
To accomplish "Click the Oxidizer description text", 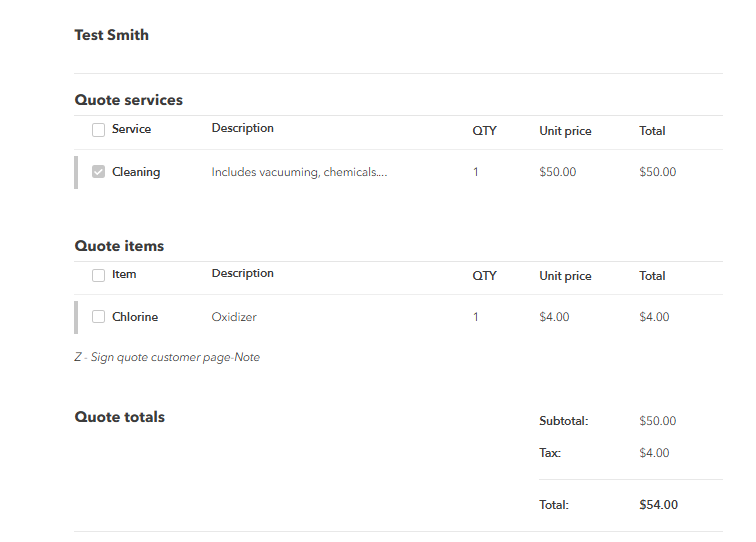I will tap(234, 317).
